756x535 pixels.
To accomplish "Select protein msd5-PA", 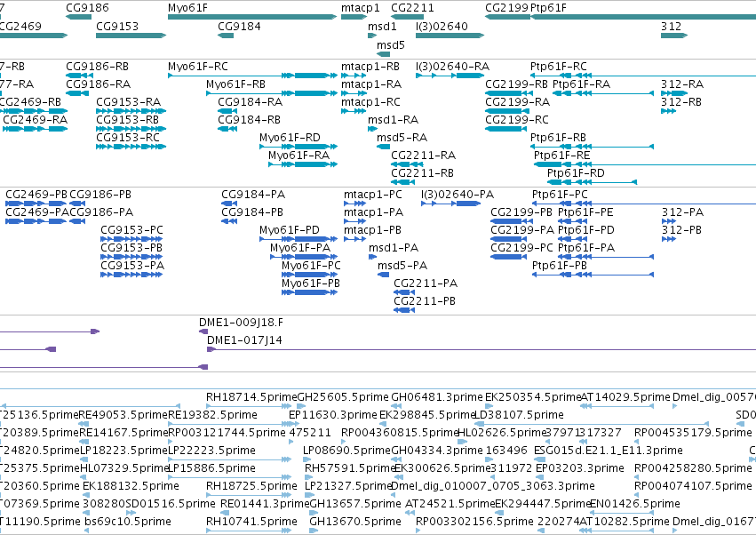I will pyautogui.click(x=383, y=275).
